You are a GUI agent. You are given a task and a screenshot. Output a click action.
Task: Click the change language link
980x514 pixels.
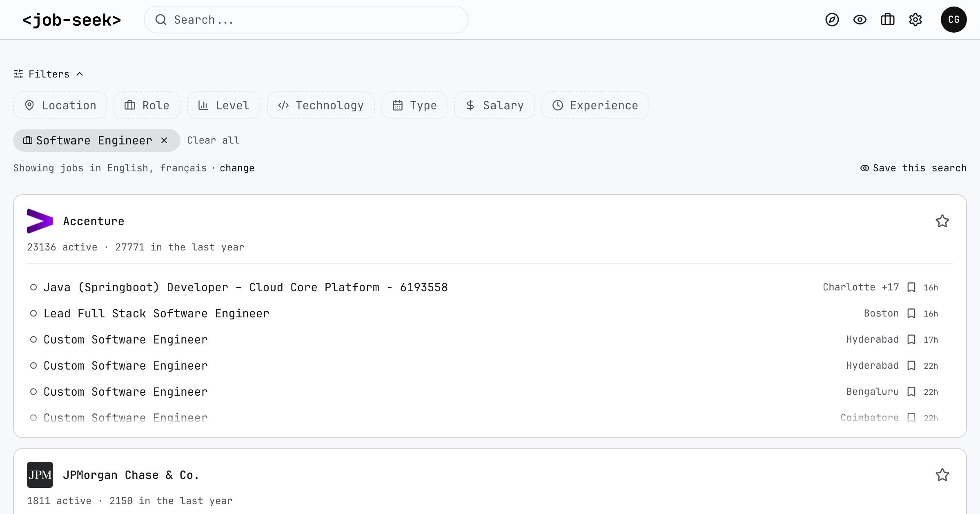(237, 168)
